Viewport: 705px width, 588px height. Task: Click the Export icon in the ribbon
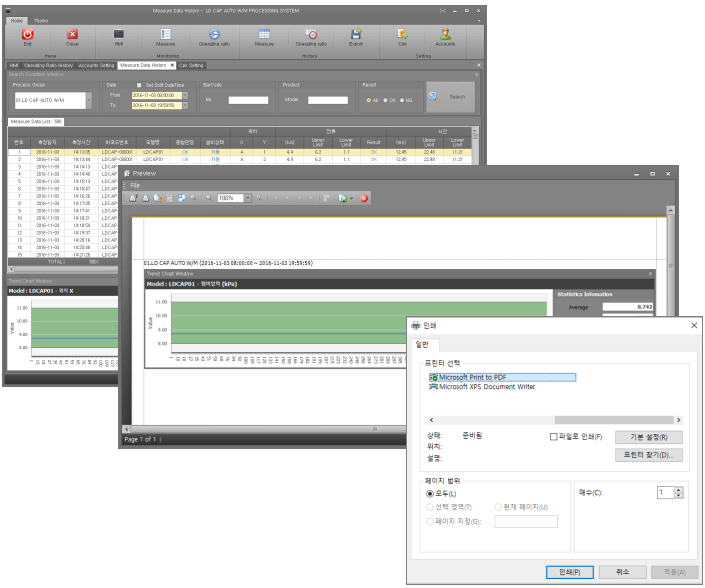pos(356,34)
